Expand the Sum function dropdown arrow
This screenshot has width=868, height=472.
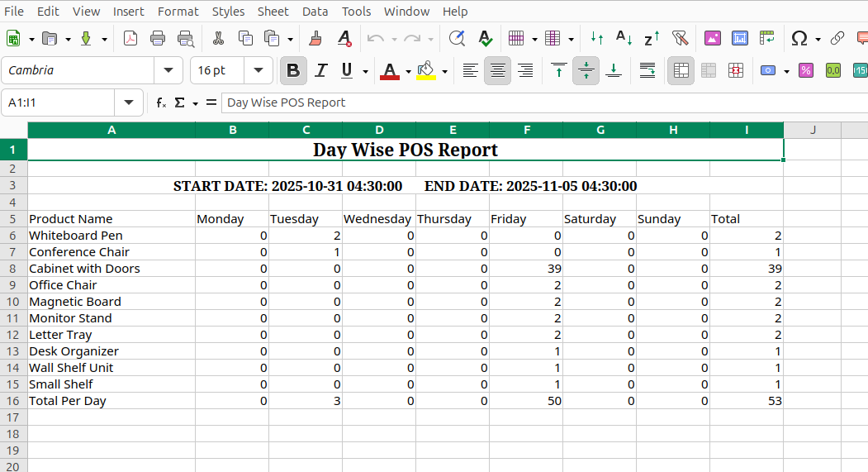tap(195, 103)
